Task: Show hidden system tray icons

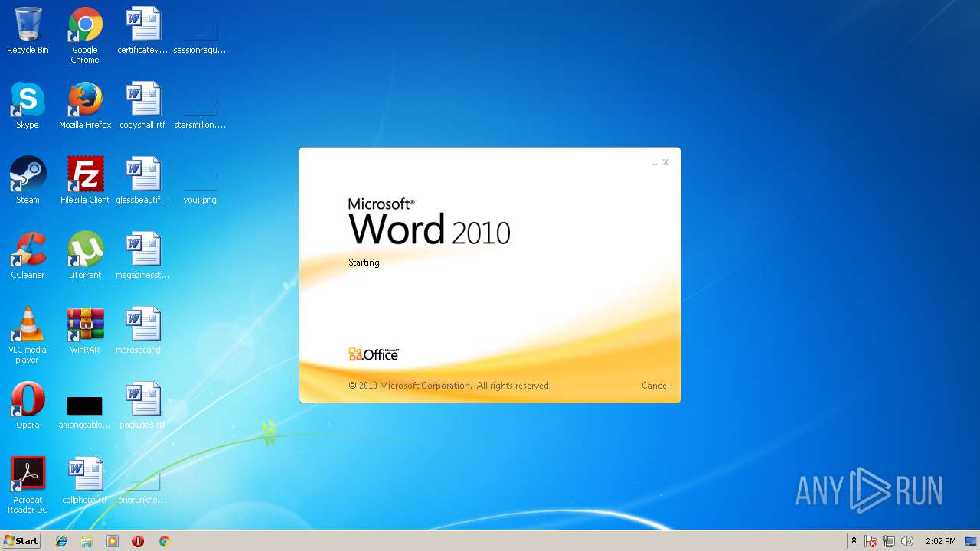Action: 854,541
